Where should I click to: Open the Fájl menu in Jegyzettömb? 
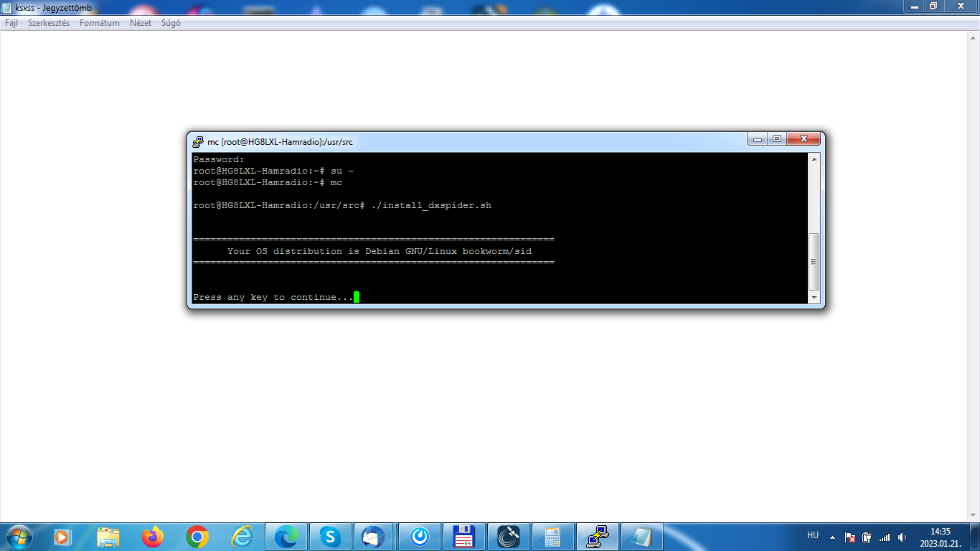pyautogui.click(x=11, y=23)
